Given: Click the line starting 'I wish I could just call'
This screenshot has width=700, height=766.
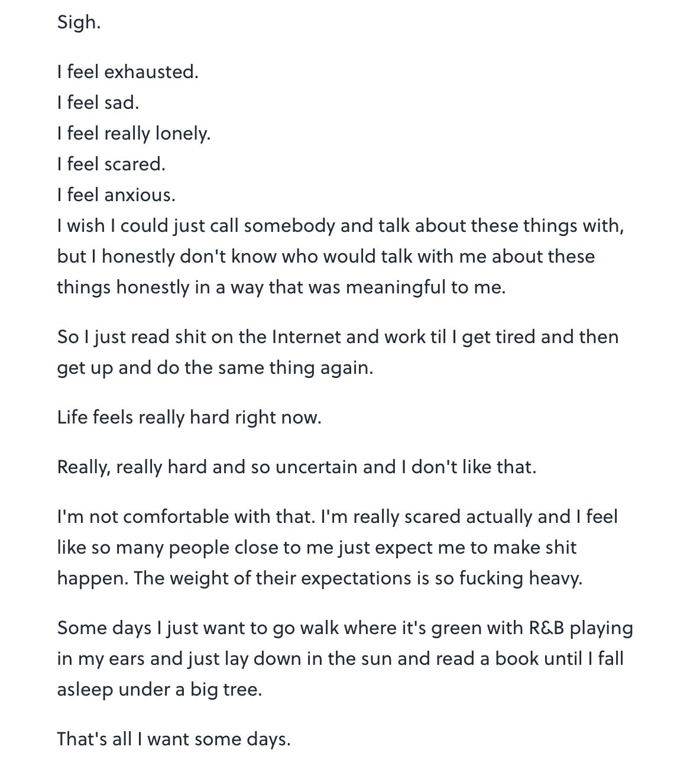Looking at the screenshot, I should click(x=341, y=226).
